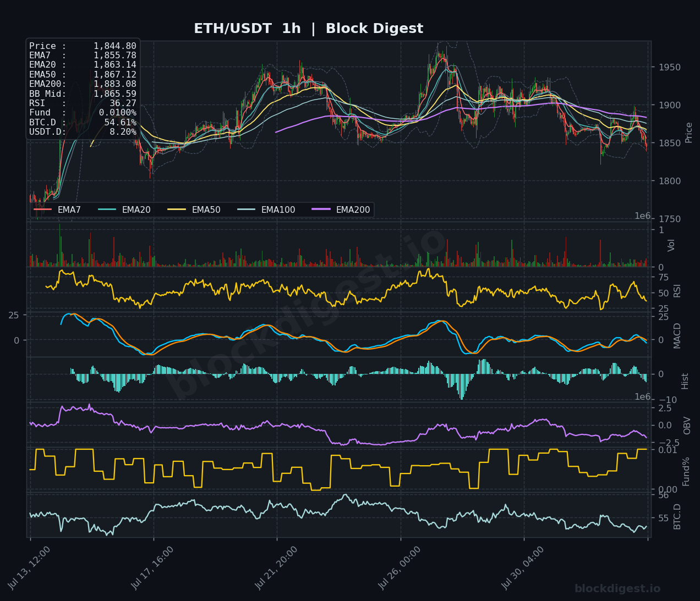The height and width of the screenshot is (601, 700).
Task: Click the Fund% axis tick 0.01
Action: (x=668, y=450)
